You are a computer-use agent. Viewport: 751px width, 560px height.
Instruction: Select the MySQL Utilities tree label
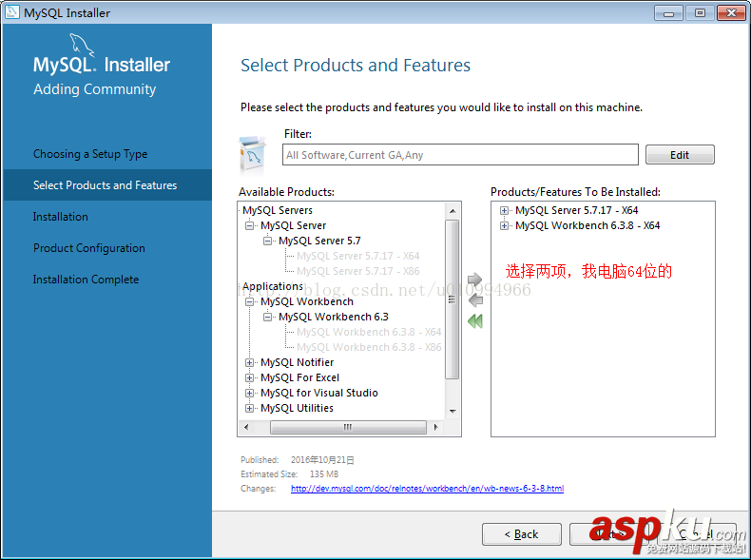coord(297,408)
